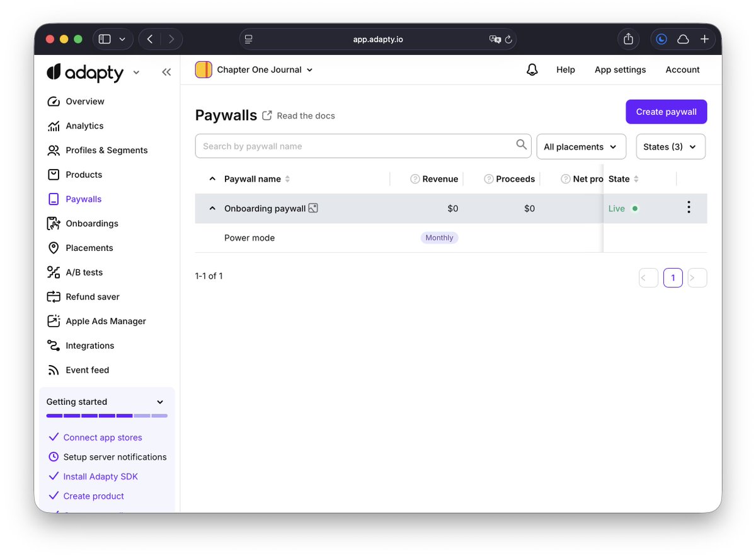The height and width of the screenshot is (558, 756).
Task: Click the page reader icon in address bar
Action: pos(249,39)
